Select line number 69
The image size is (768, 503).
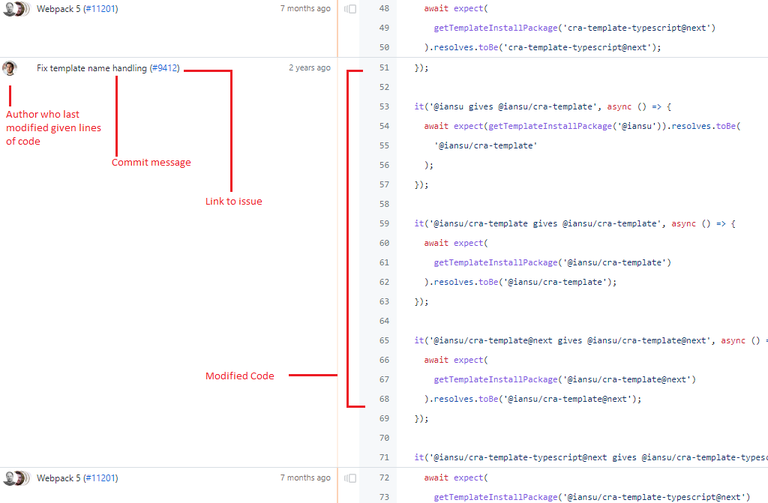point(384,419)
